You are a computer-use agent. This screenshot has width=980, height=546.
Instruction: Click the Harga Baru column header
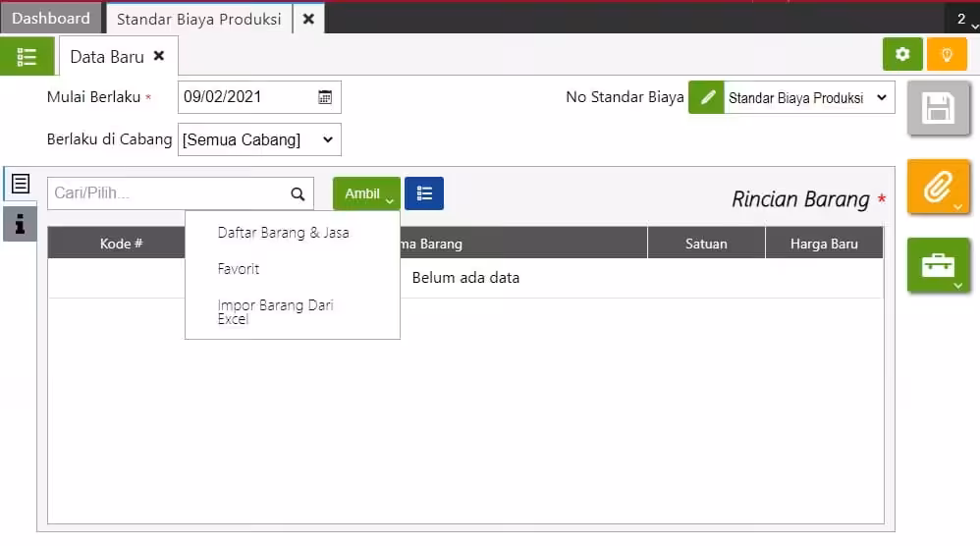pos(824,244)
